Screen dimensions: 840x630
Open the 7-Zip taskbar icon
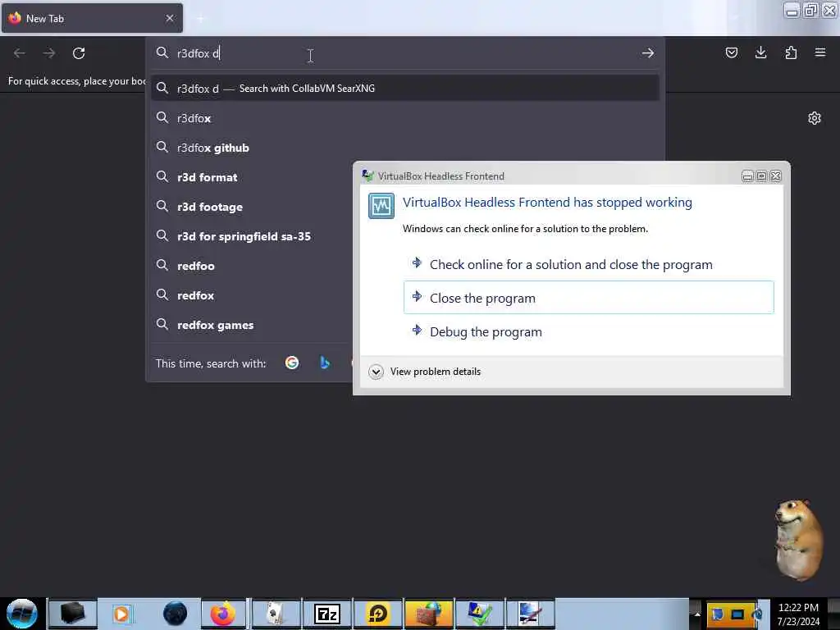pyautogui.click(x=326, y=614)
